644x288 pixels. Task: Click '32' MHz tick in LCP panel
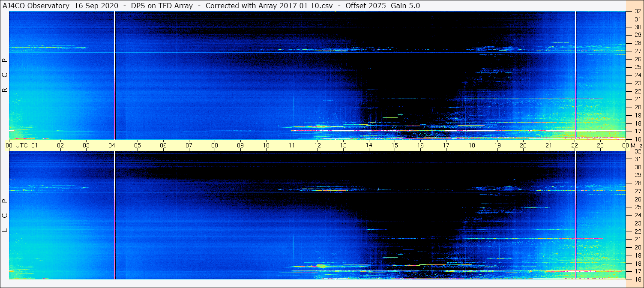point(638,151)
